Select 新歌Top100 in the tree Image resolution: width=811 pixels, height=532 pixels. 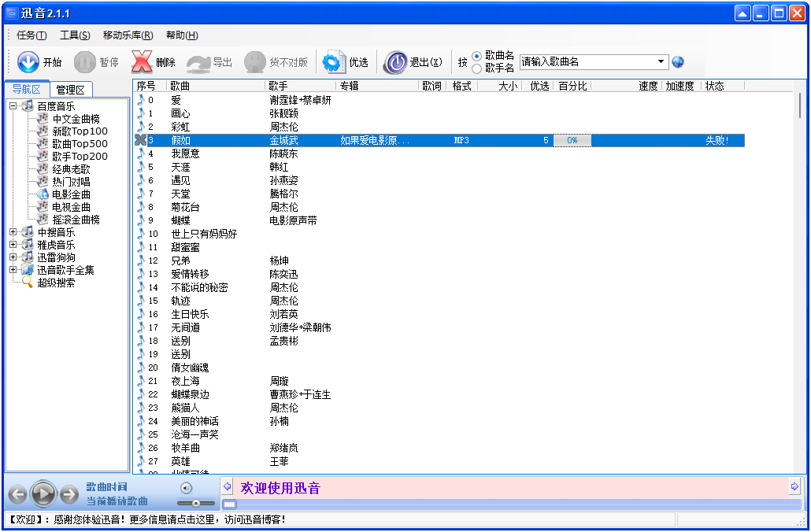pos(80,131)
